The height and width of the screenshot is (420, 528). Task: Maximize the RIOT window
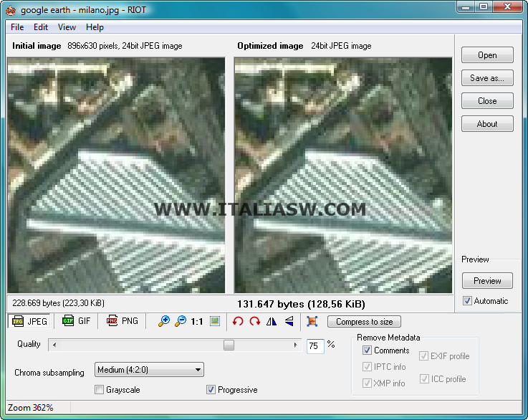point(484,6)
